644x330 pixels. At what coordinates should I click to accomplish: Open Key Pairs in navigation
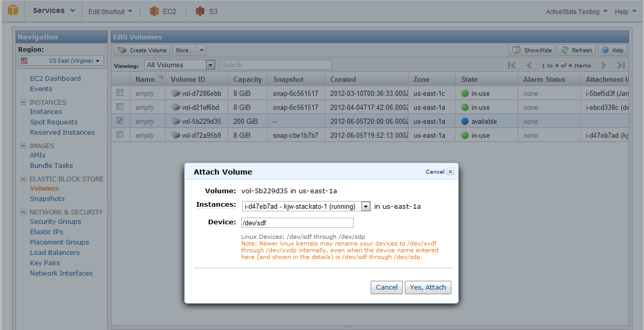45,263
